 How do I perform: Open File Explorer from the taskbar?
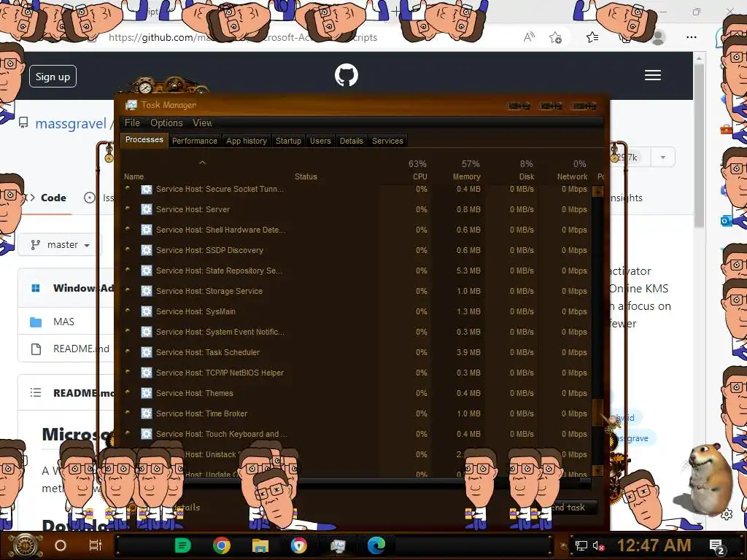coord(260,545)
